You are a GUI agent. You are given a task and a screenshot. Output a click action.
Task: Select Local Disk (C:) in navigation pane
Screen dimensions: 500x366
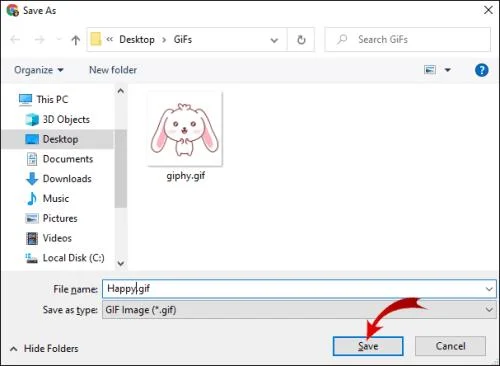[x=73, y=258]
